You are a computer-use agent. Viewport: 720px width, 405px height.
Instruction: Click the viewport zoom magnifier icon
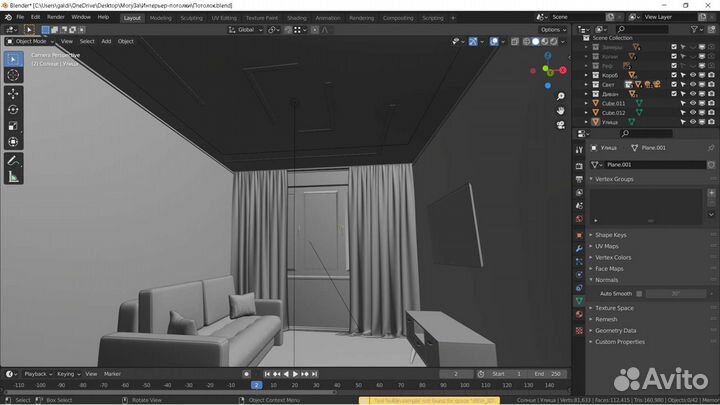(561, 96)
